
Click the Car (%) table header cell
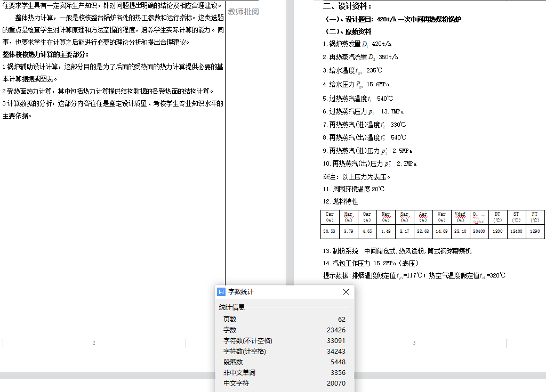click(330, 217)
